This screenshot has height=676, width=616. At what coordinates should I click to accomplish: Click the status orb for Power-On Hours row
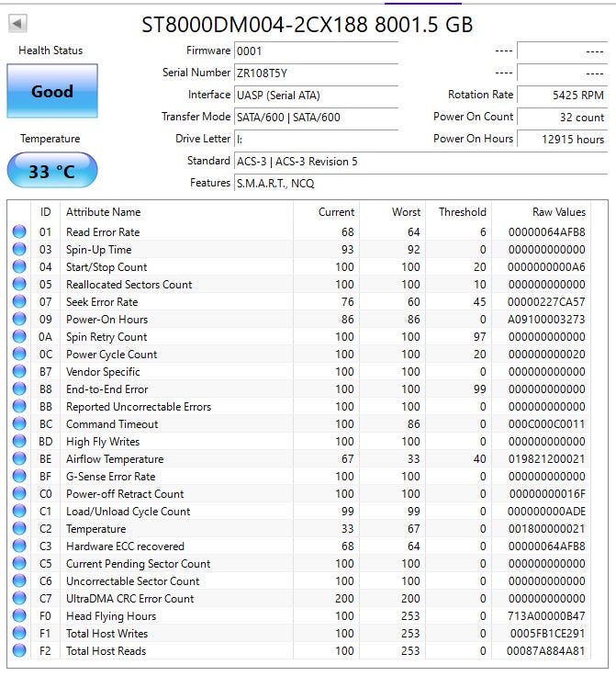(x=19, y=319)
